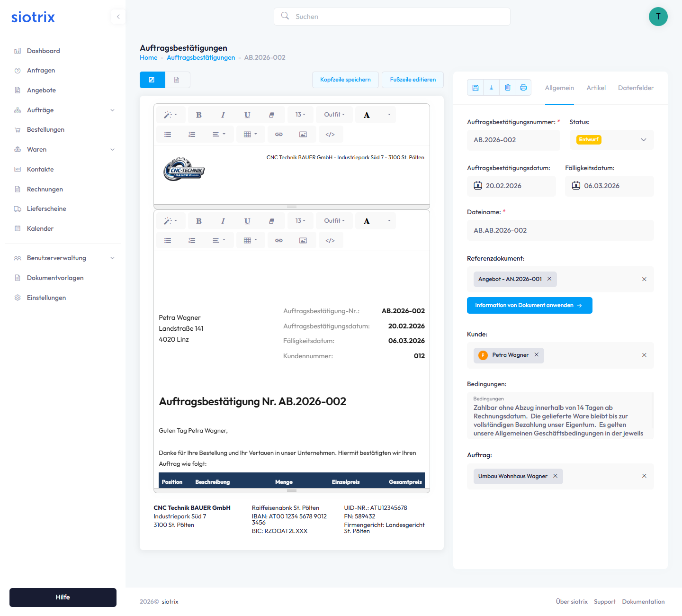The width and height of the screenshot is (682, 616).
Task: Click the download icon in the right panel
Action: tap(491, 88)
